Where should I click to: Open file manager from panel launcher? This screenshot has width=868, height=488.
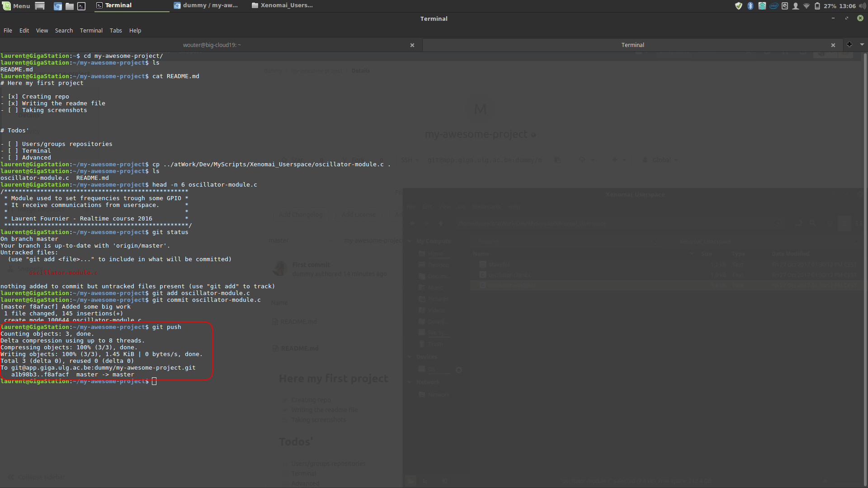[70, 6]
